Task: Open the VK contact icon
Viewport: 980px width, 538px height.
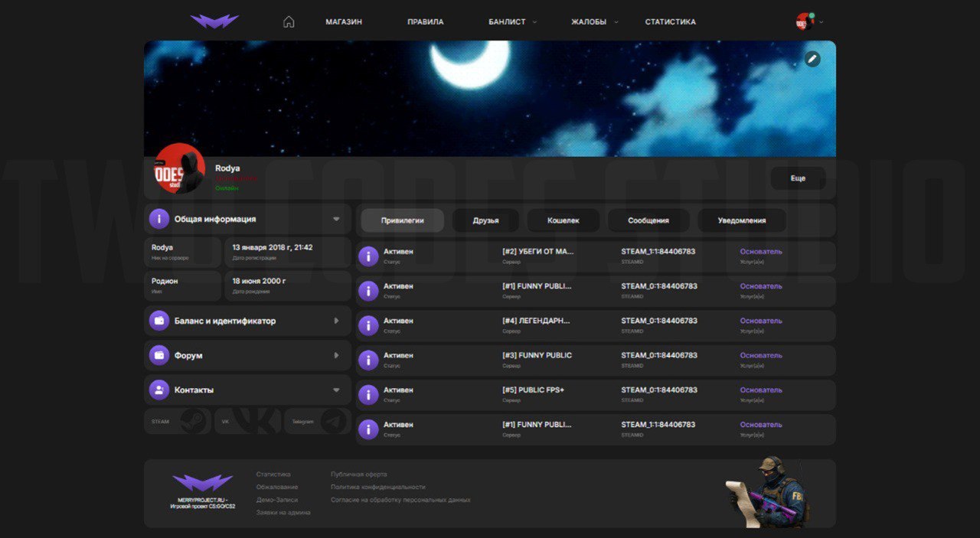Action: tap(247, 422)
